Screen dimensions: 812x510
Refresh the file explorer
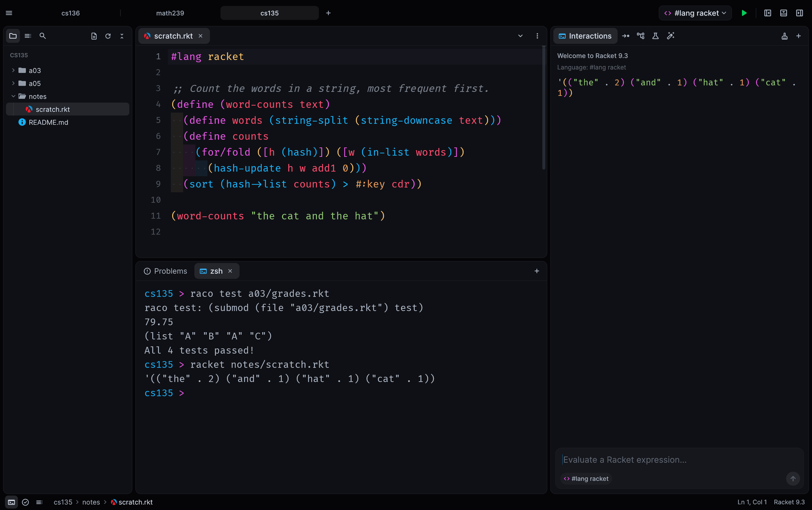coord(108,36)
